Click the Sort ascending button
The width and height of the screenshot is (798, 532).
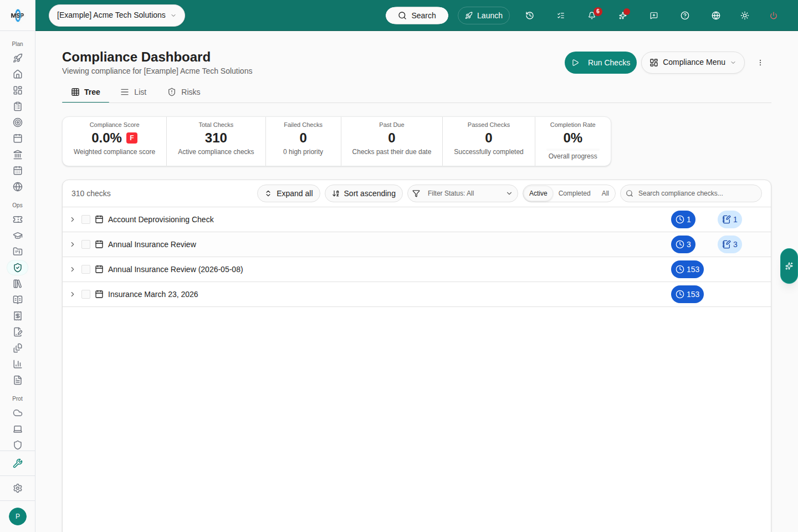click(x=364, y=193)
